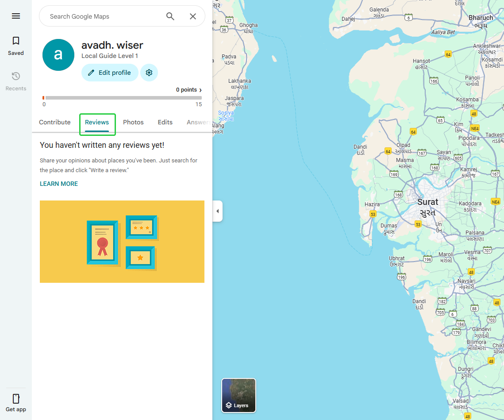Clear the search with the X icon
The width and height of the screenshot is (504, 420).
click(193, 16)
